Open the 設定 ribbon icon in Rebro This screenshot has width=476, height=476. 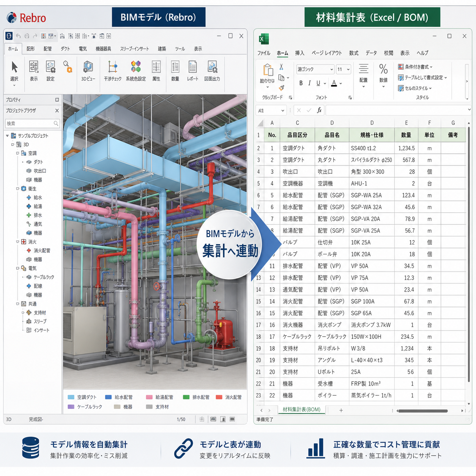(50, 71)
